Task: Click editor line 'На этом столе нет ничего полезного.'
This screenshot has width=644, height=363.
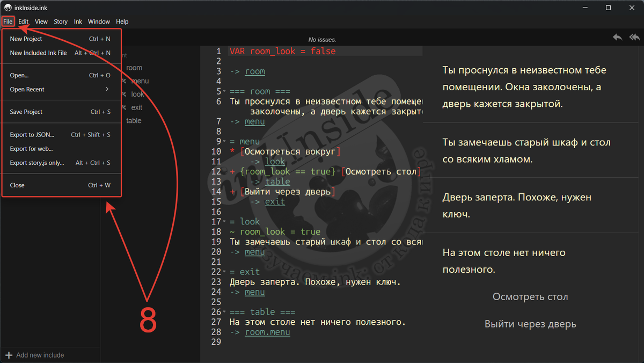Action: click(318, 322)
